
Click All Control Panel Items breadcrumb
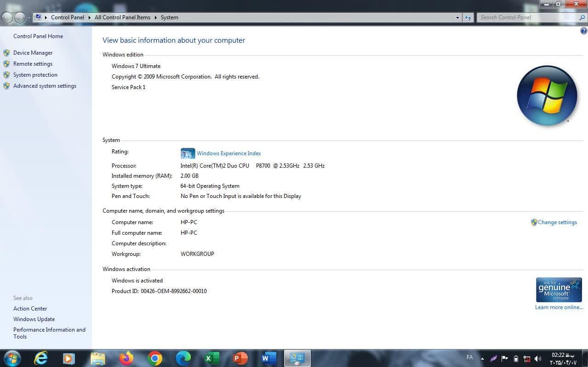122,17
